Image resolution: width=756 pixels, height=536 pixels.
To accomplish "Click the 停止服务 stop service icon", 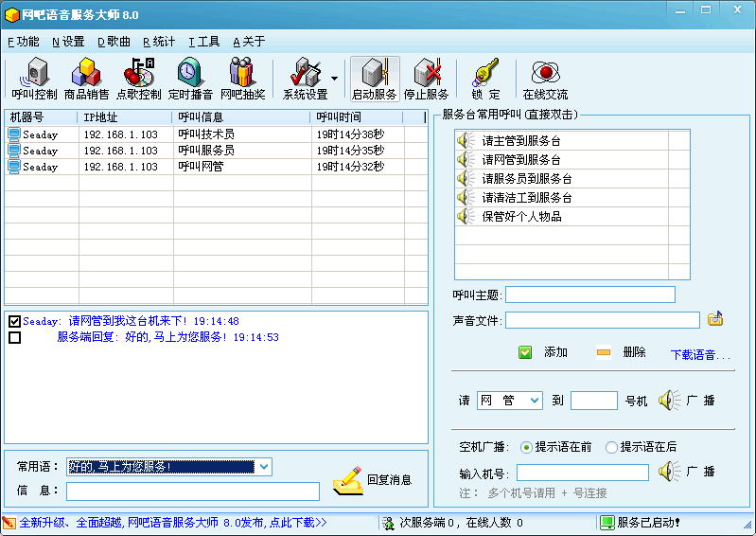I will click(x=426, y=80).
